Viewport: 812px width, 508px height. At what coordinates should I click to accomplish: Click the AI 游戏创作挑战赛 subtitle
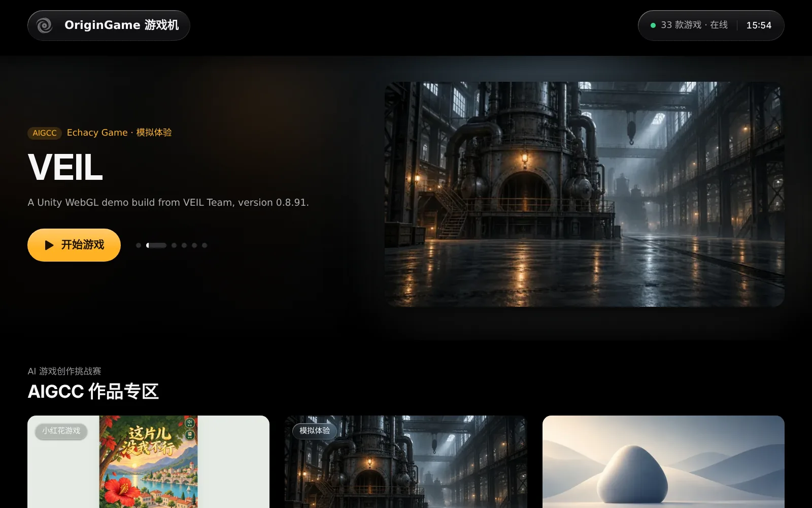pos(64,371)
